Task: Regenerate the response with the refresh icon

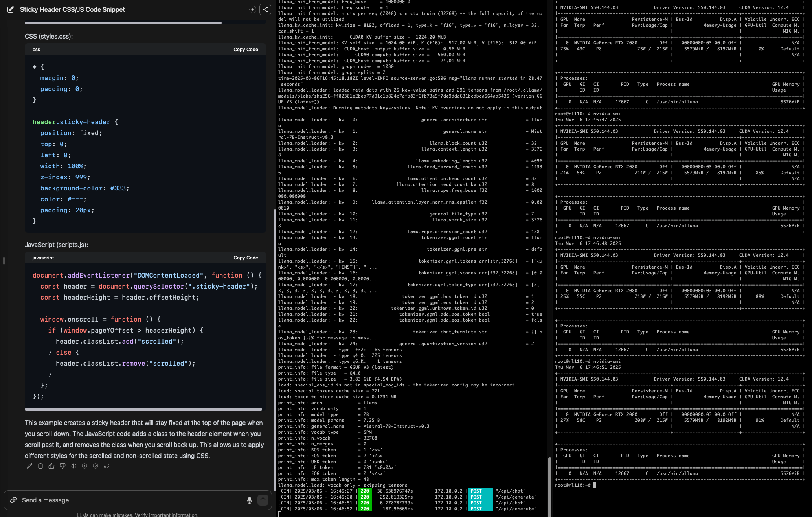Action: tap(107, 466)
